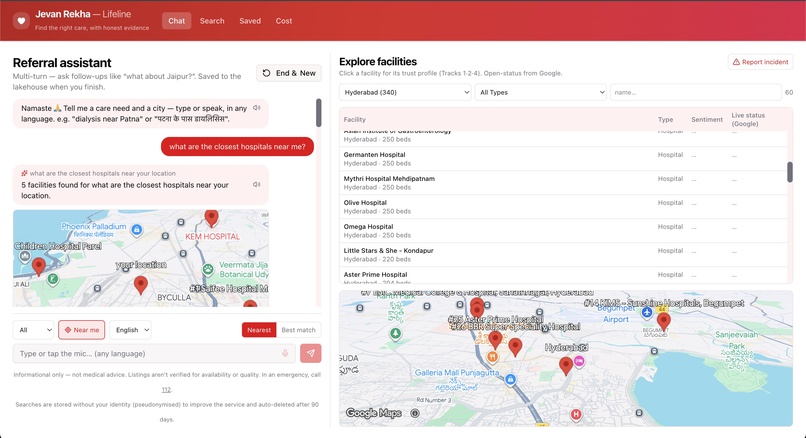
Task: Click the heart logo icon in header
Action: point(21,21)
